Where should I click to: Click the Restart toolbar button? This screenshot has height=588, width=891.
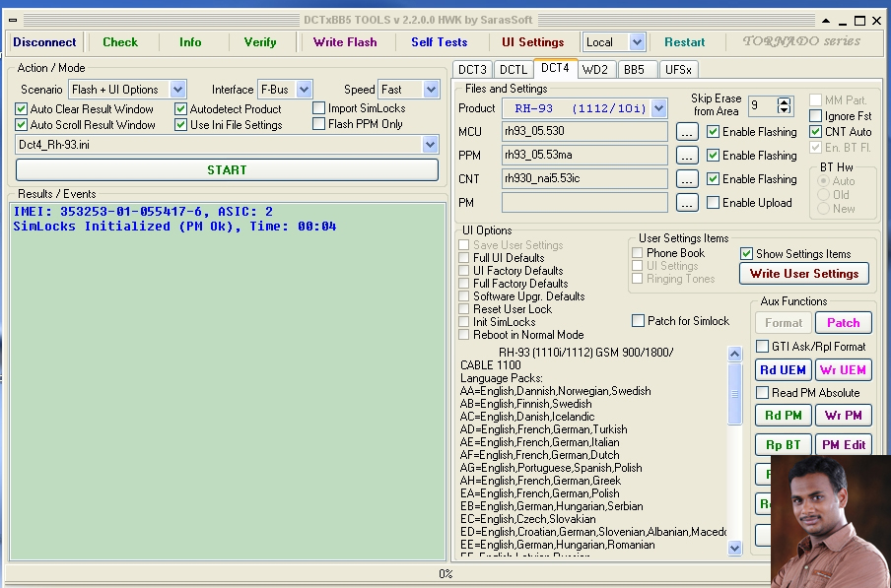click(x=685, y=42)
